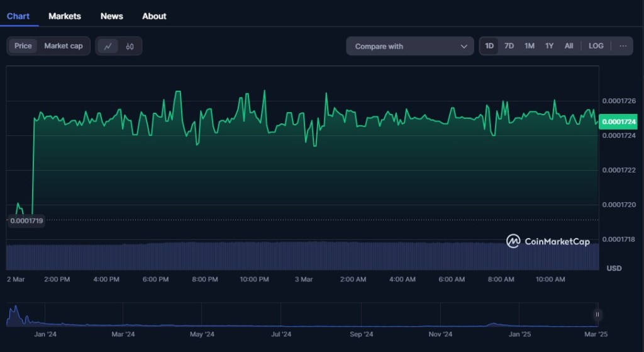Click May '24 on the overview timeline

[x=202, y=334]
